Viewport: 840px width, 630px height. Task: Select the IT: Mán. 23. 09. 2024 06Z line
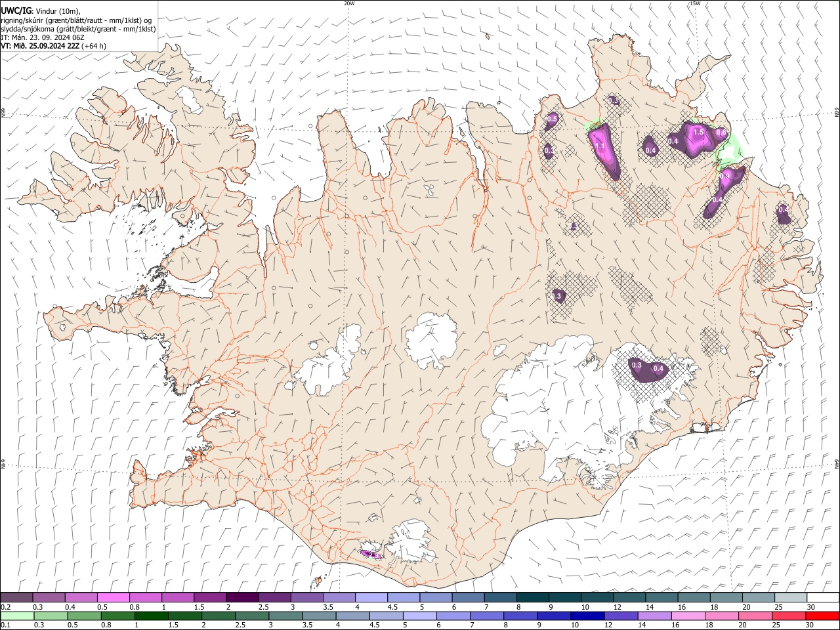(42, 37)
